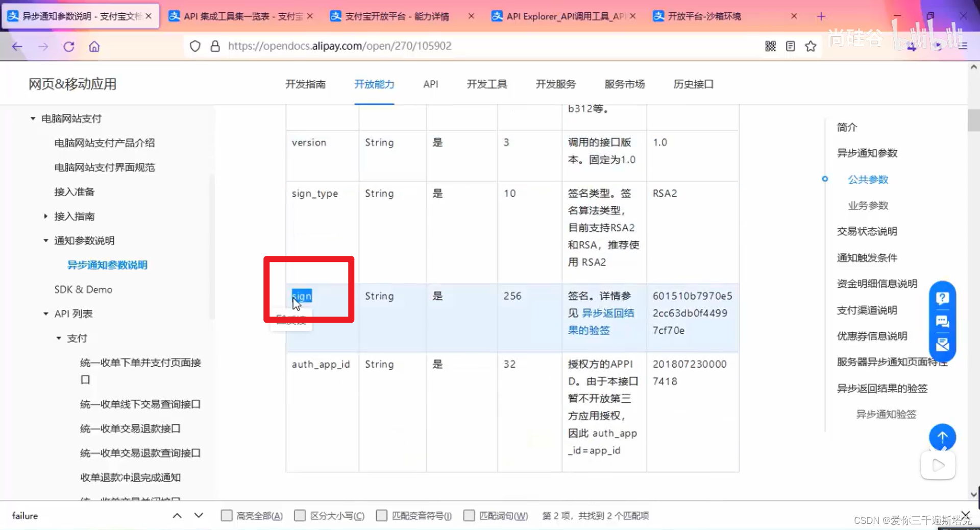The width and height of the screenshot is (980, 530).
Task: Click the blue back-to-top arrow button
Action: 942,437
